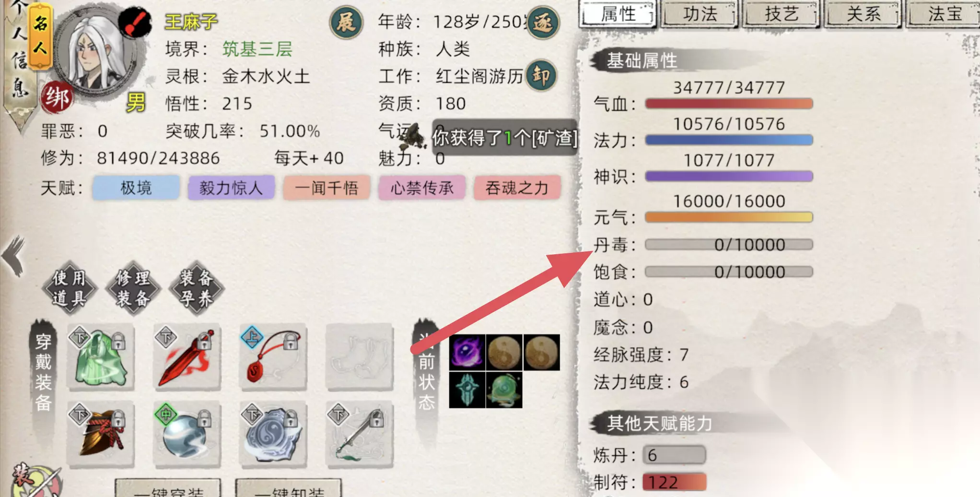Click the 丹毒 pill toxicity bar
The image size is (980, 497).
pos(729,245)
